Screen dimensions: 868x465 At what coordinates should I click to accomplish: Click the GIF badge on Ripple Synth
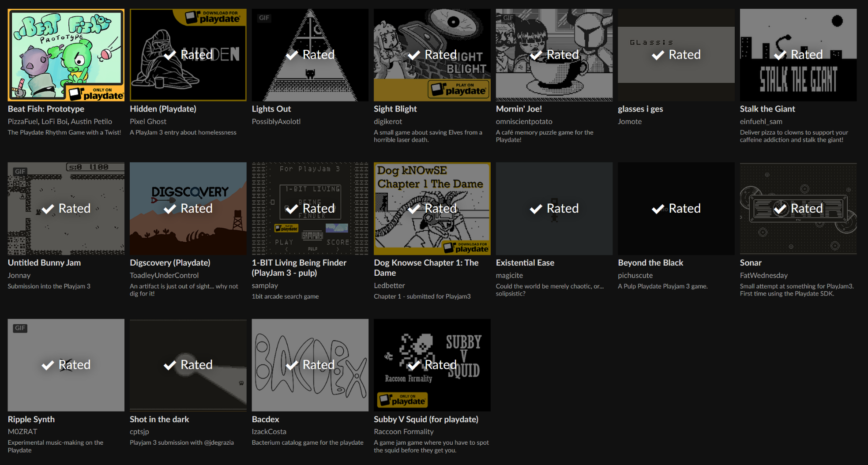[20, 328]
